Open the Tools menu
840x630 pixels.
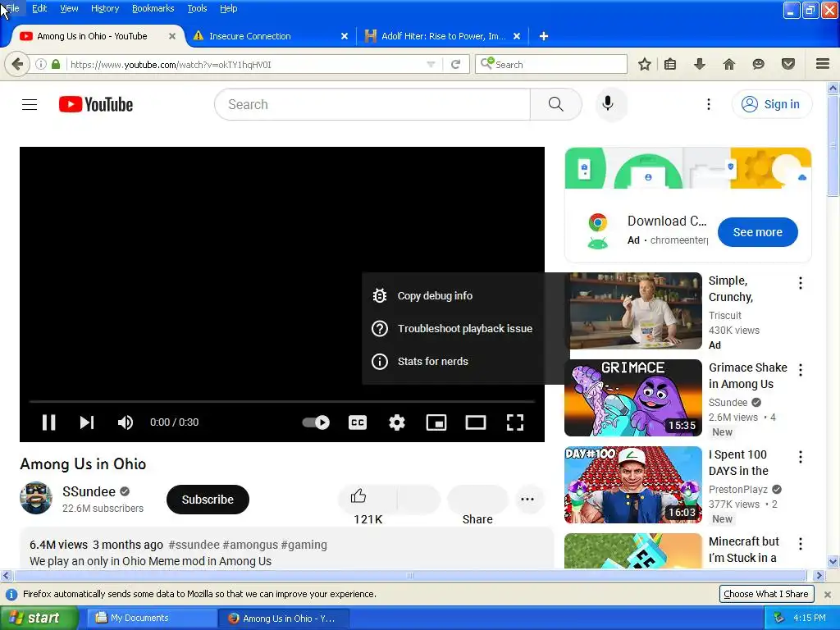197,8
